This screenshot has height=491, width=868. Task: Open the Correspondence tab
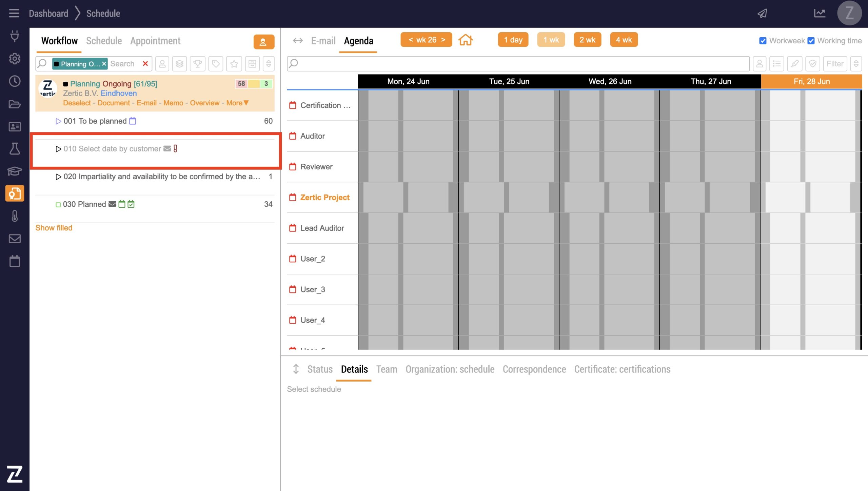coord(534,369)
